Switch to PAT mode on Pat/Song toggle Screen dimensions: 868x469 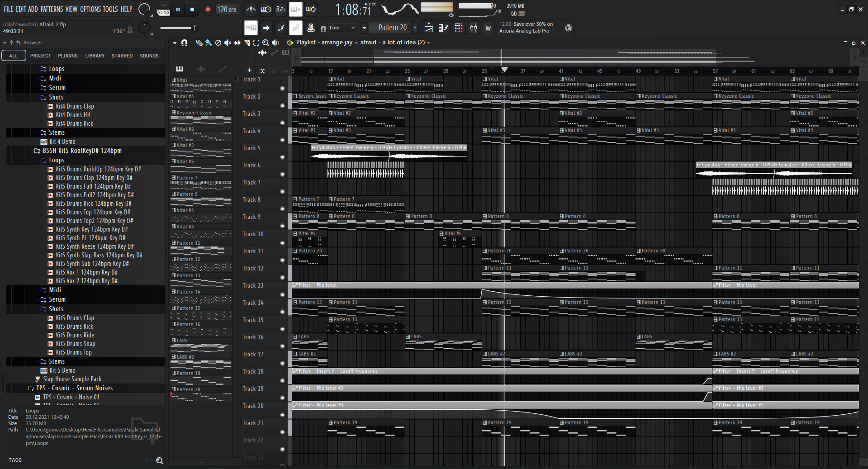[x=163, y=6]
